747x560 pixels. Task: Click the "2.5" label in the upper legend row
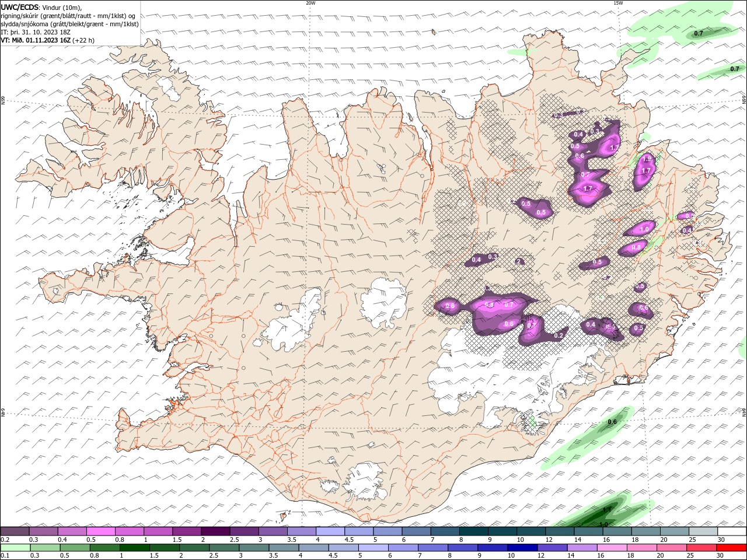(234, 540)
